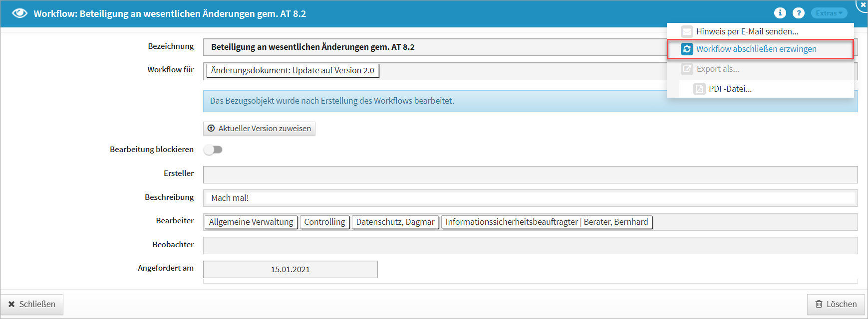Click the arrow icon in Aktueller Version zuweisen

click(211, 128)
